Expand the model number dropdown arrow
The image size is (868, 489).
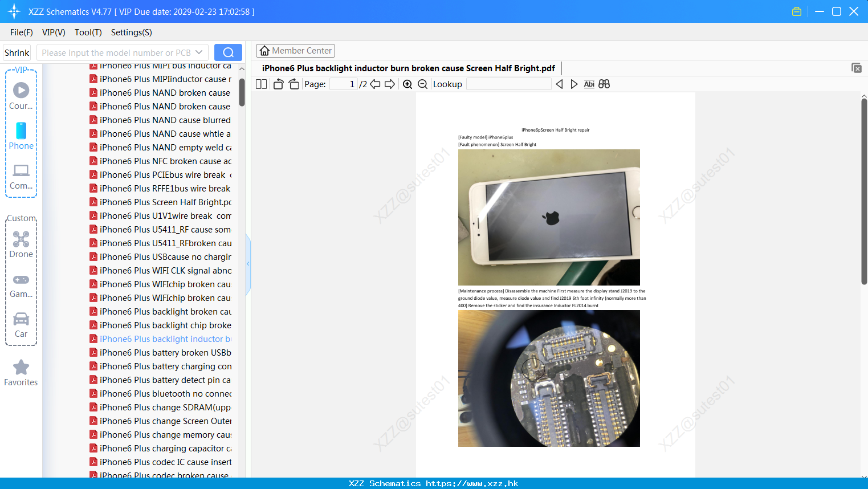pos(199,52)
